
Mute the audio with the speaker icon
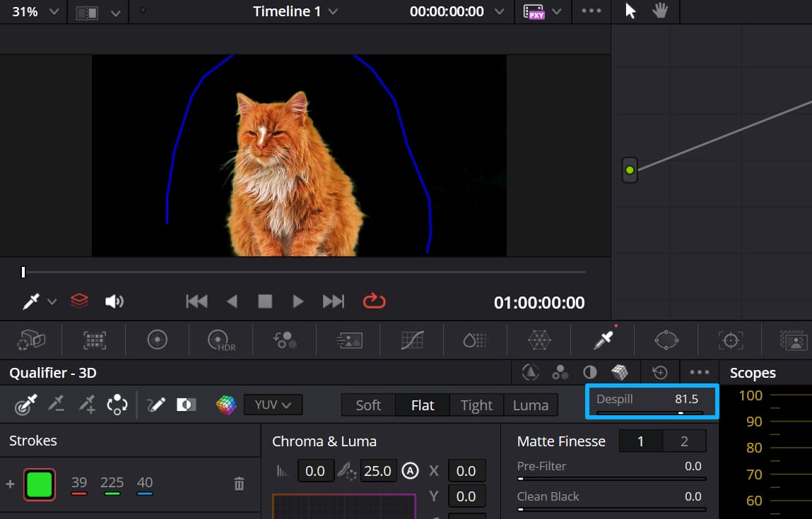pos(114,301)
